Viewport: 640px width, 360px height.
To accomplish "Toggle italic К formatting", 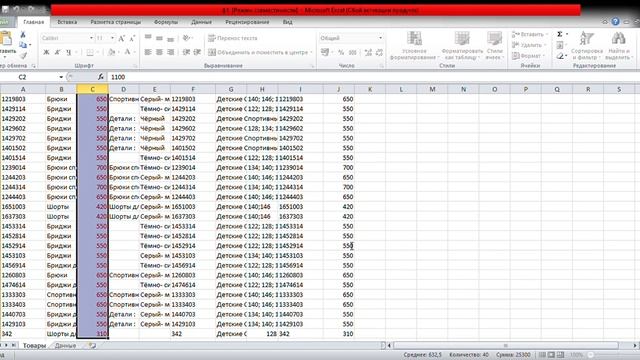I will click(57, 52).
